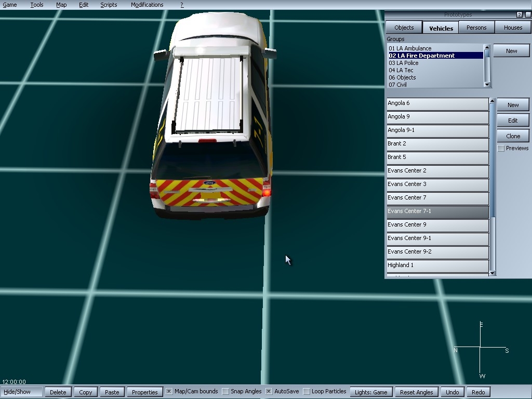The image size is (532, 399).
Task: Switch to the Vehicles tab
Action: (441, 28)
